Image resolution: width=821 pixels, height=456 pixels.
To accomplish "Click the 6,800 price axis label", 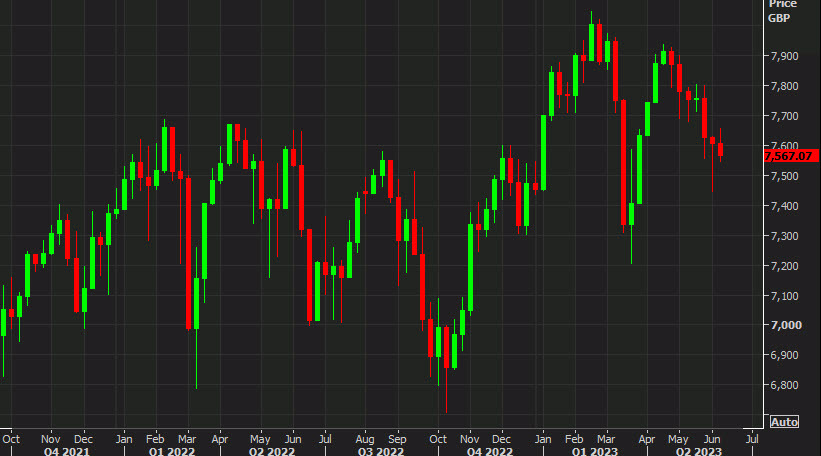I will click(x=784, y=385).
